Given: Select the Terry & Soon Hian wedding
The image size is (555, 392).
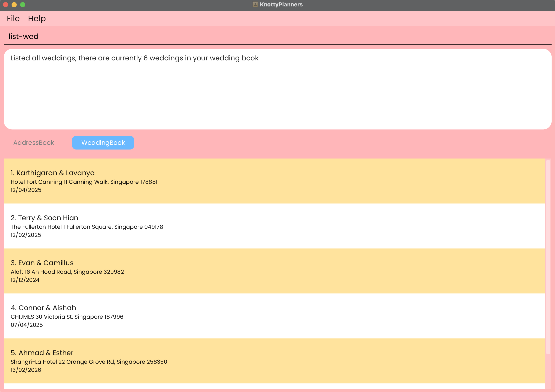Looking at the screenshot, I should pyautogui.click(x=274, y=226).
